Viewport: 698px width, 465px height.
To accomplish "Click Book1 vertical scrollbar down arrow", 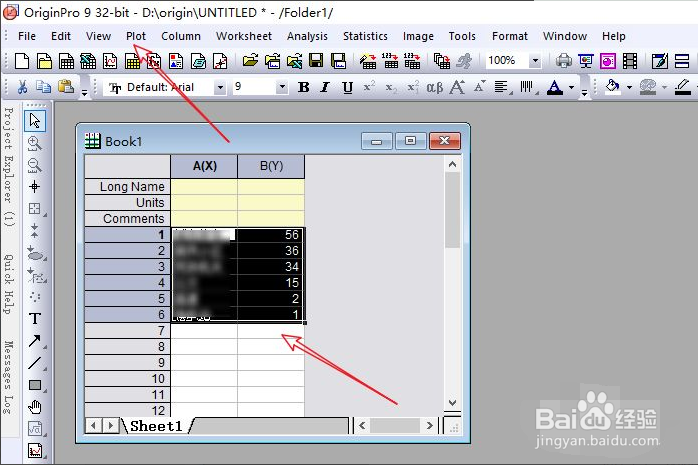I will (x=452, y=403).
